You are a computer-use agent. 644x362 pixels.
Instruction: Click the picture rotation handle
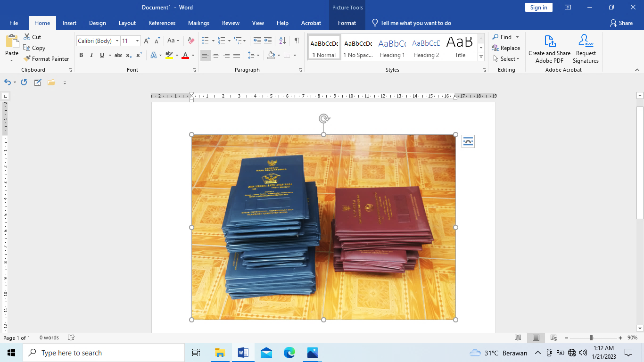[323, 118]
